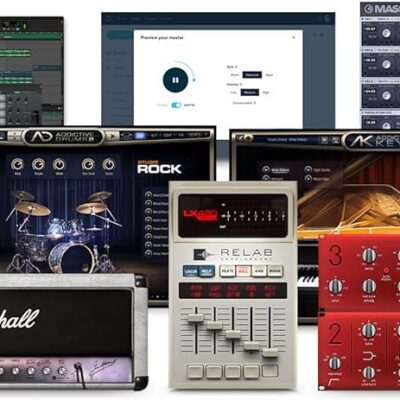Pause the master preview playback
The width and height of the screenshot is (400, 400).
tap(175, 80)
